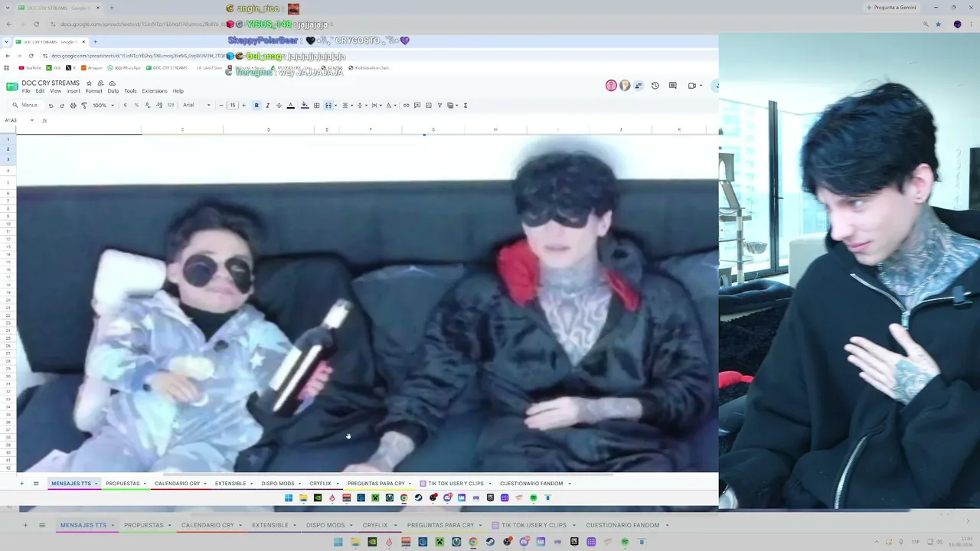Open the MENSAJES TTS sheet tab menu arrow
This screenshot has width=980, height=551.
tap(96, 484)
